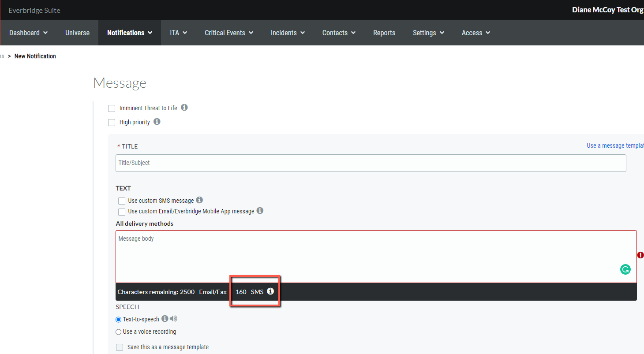Go to the Universe tab
The image size is (644, 354).
tap(77, 33)
